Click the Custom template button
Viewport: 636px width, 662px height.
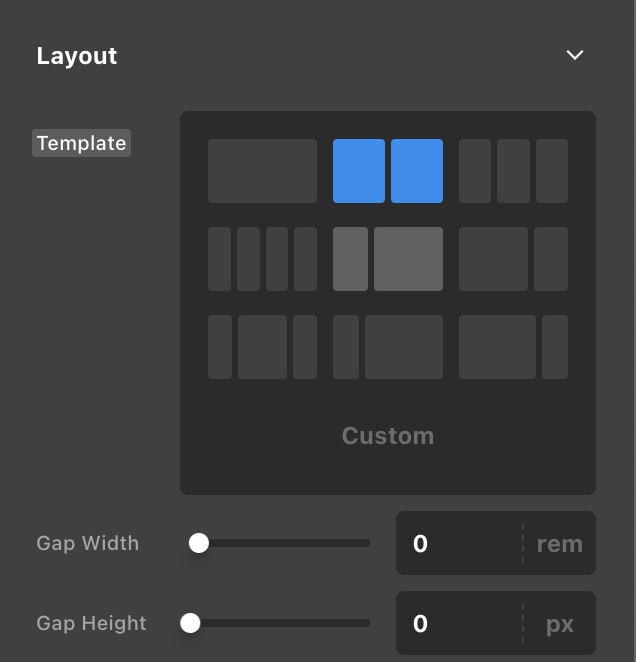(x=388, y=436)
